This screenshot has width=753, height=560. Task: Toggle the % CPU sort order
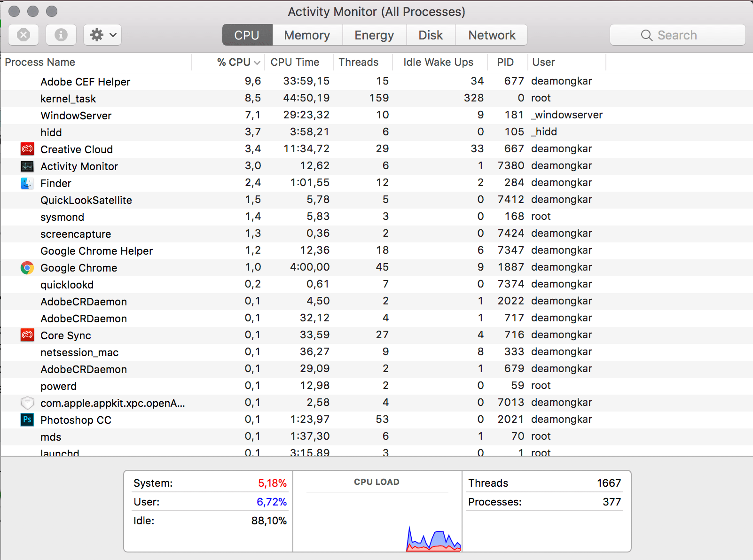tap(234, 62)
